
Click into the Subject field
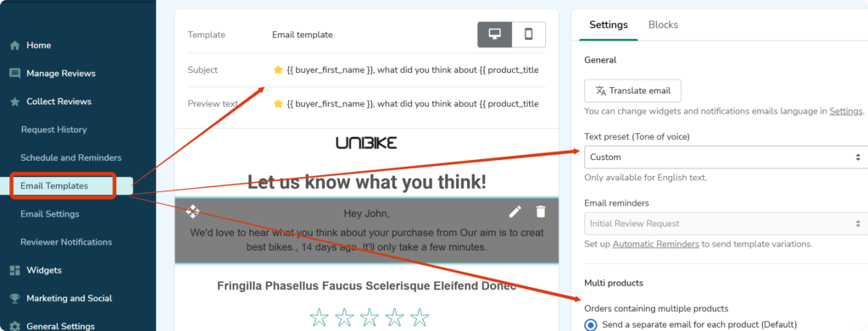405,70
